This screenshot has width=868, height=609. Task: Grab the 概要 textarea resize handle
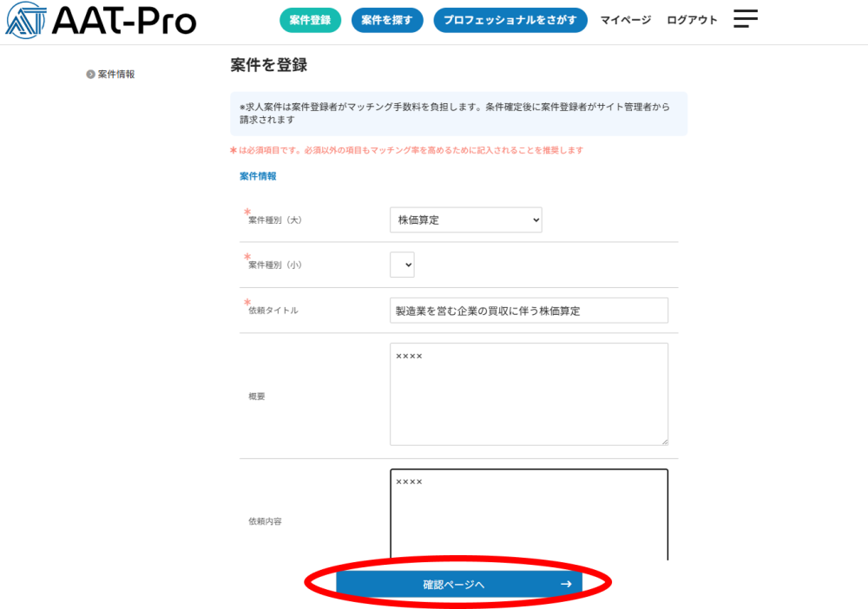[x=664, y=441]
